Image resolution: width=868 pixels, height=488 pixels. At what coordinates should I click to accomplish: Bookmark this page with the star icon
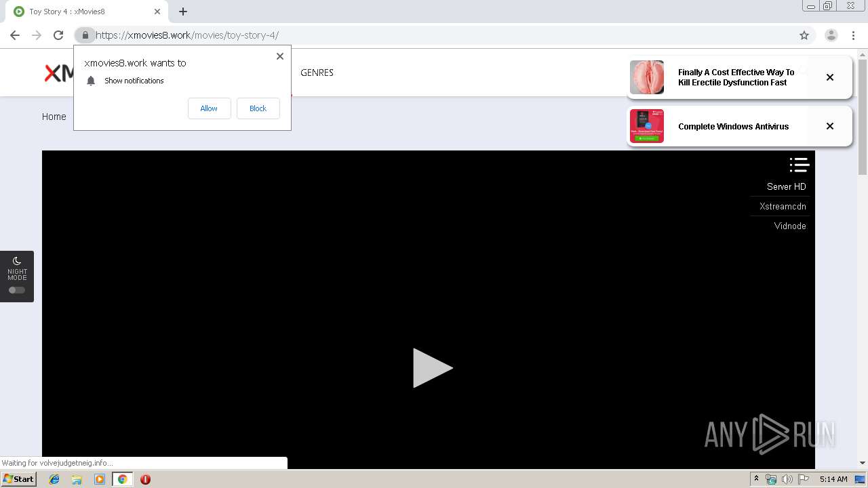[804, 35]
